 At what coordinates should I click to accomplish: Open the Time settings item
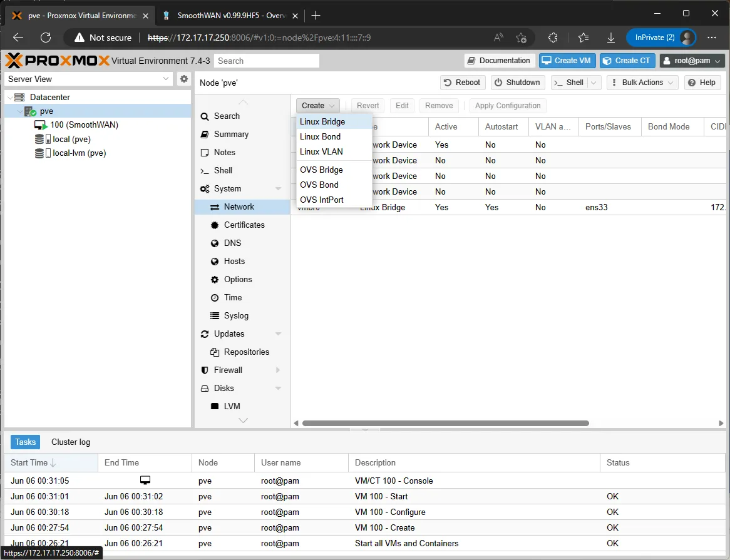[x=242, y=298]
